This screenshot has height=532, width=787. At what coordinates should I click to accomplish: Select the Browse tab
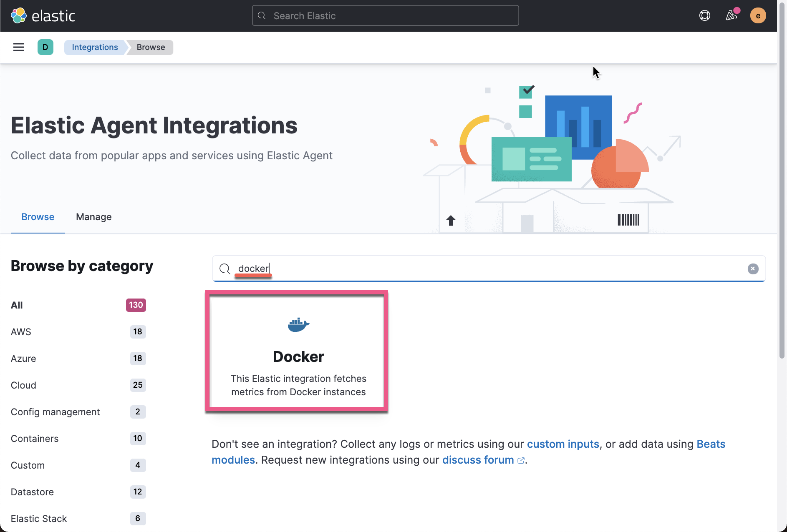38,217
